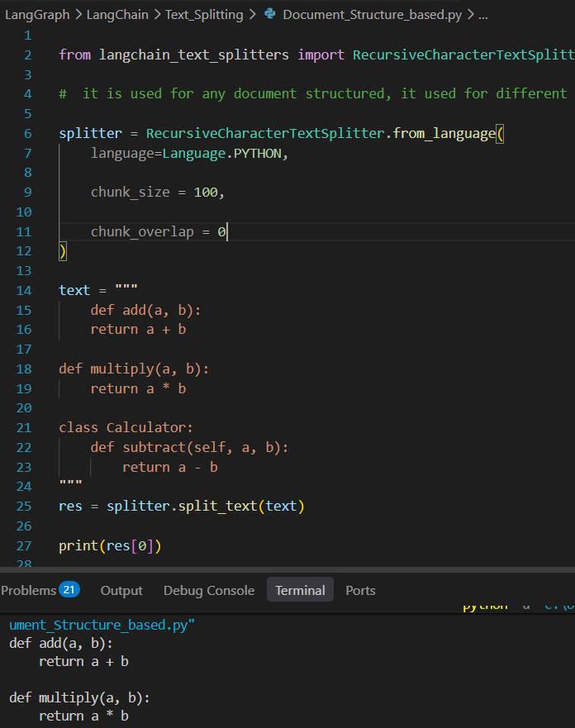
Task: Select the Terminal tab
Action: tap(300, 590)
